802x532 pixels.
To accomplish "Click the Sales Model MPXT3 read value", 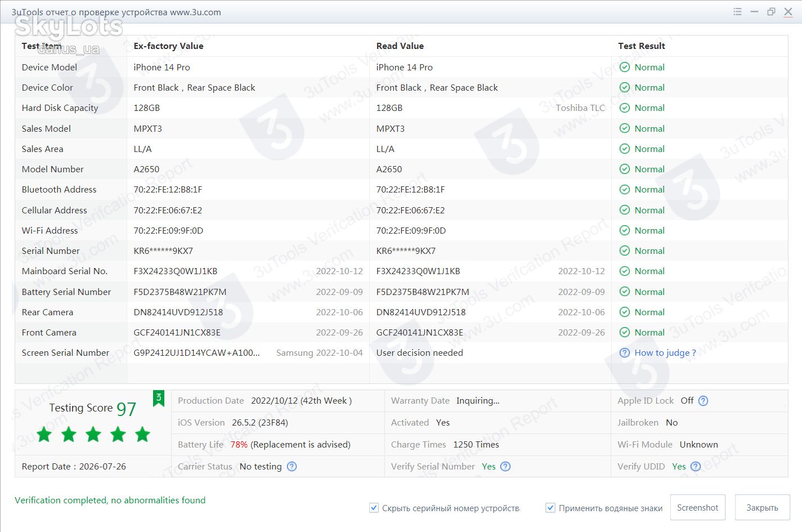I will (x=390, y=129).
